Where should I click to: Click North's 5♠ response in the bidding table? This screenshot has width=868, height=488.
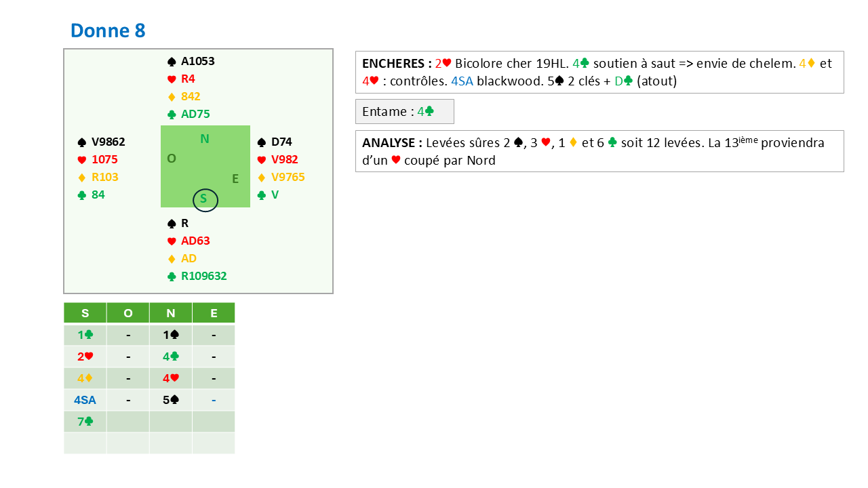(170, 400)
